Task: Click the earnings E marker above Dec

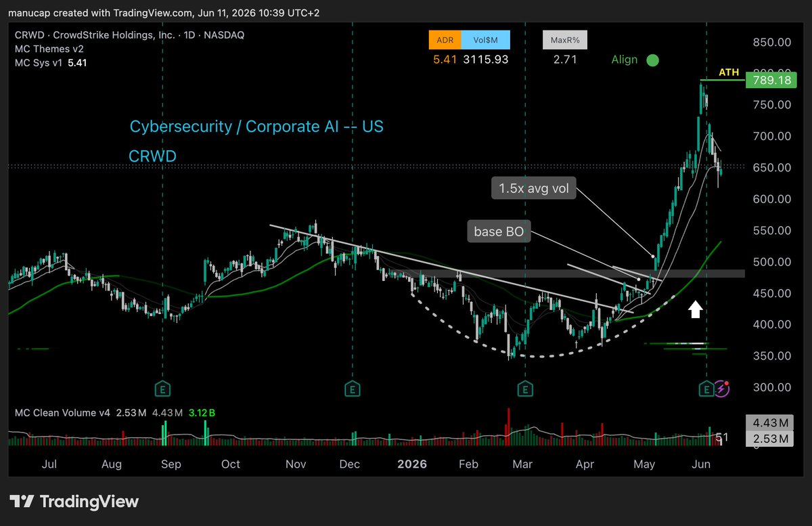Action: click(x=353, y=389)
